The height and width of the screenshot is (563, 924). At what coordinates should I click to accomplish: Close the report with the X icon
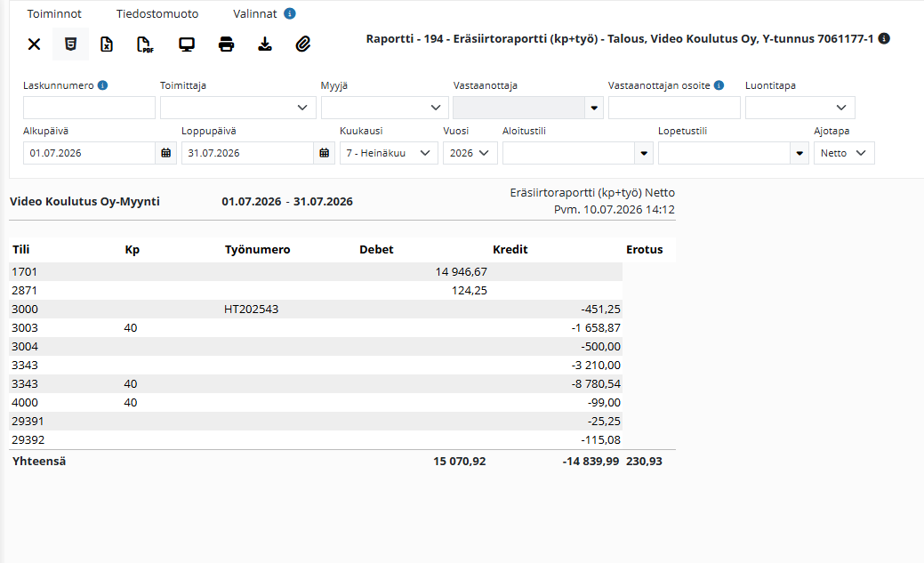[34, 44]
